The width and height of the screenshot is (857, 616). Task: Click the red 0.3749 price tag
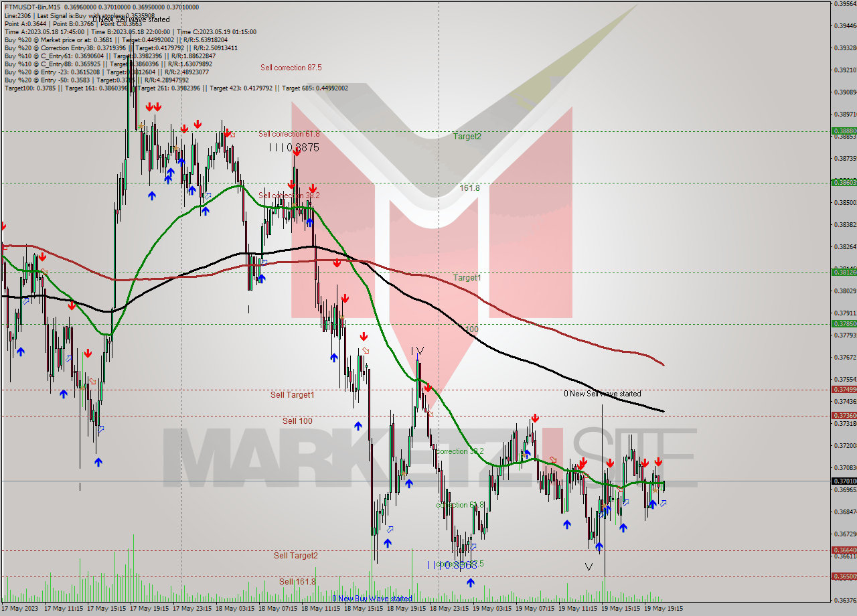(x=844, y=389)
